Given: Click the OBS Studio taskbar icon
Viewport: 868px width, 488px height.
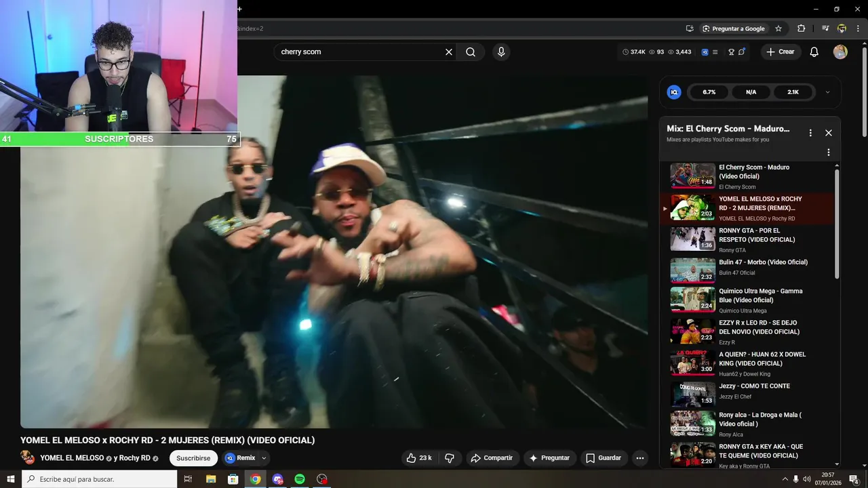Looking at the screenshot, I should [322, 479].
